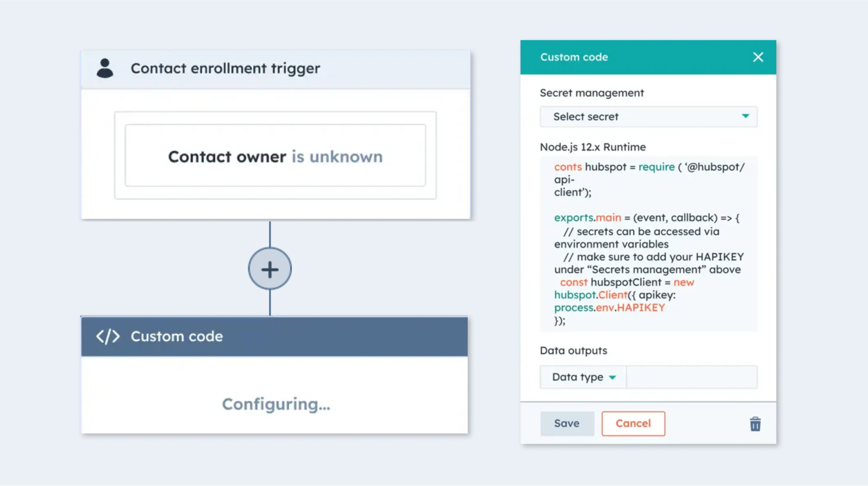This screenshot has height=486, width=868.
Task: Open the Contact enrollment trigger header
Action: click(275, 69)
